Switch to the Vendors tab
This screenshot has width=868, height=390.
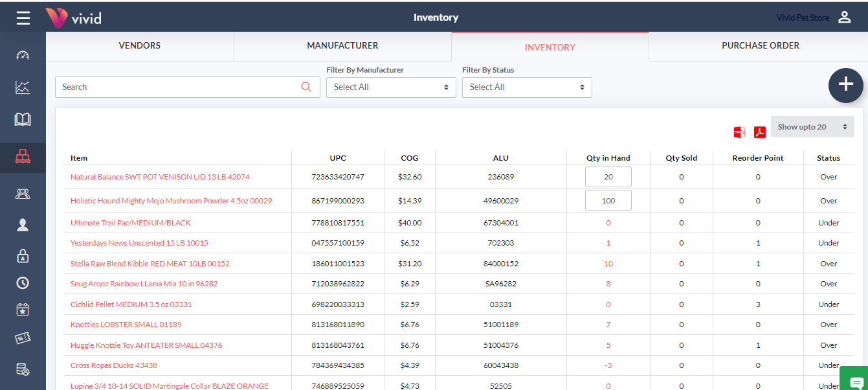pyautogui.click(x=139, y=46)
